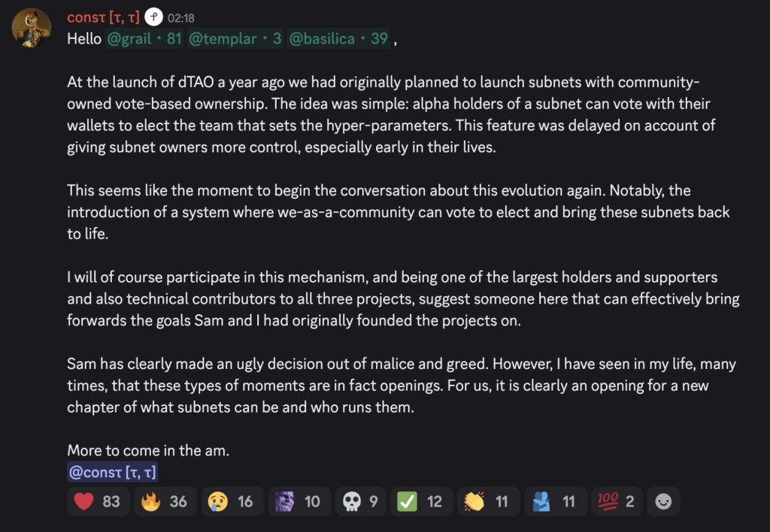Click the tag badge beside the username
Screen dimensions: 770x532
(x=153, y=17)
